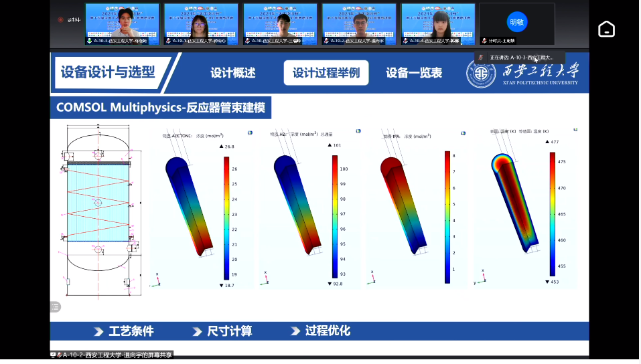Click the min value 18.7 on ACETONE scale
641x364 pixels.
pos(229,285)
